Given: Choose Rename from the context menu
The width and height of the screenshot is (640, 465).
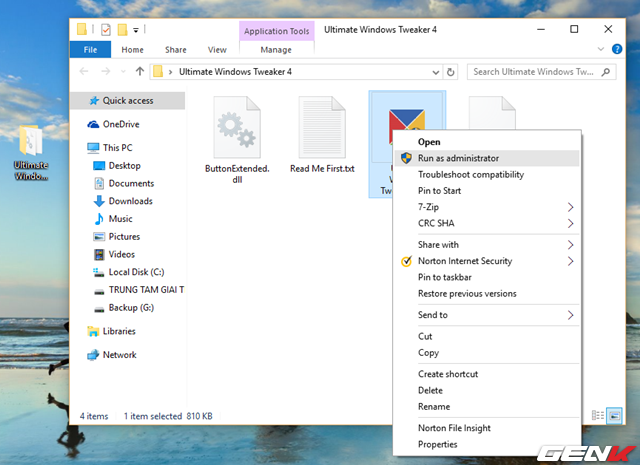Looking at the screenshot, I should click(x=487, y=407).
